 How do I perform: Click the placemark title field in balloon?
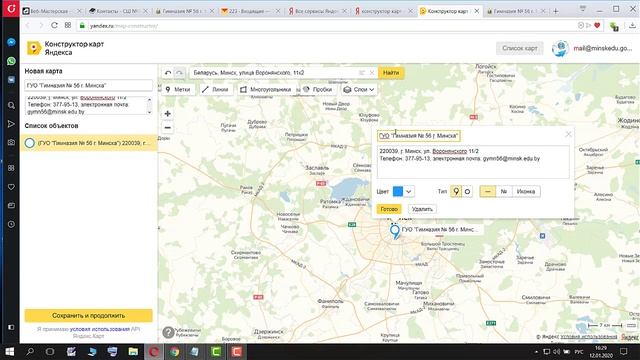coord(419,136)
